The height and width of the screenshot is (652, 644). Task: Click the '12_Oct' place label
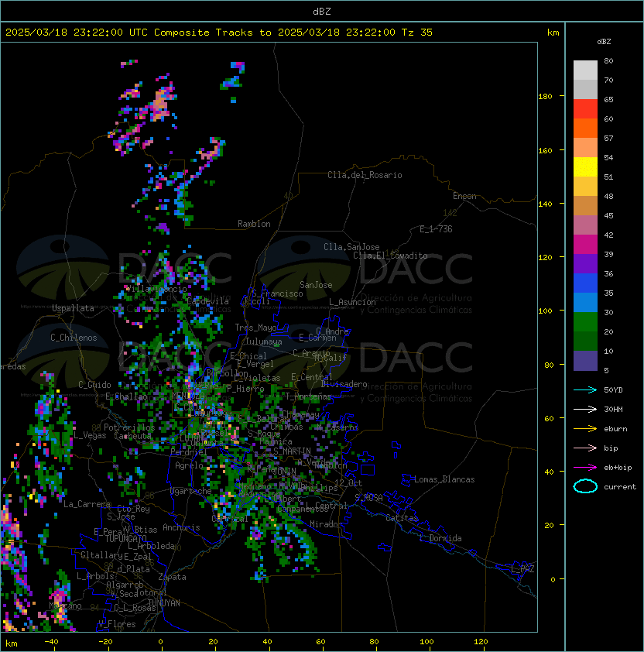(348, 483)
